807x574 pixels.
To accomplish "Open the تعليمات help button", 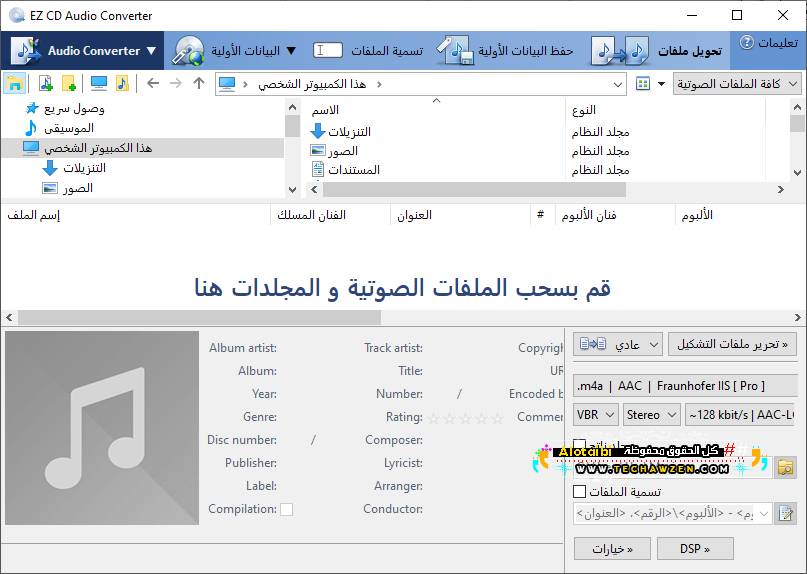I will (769, 43).
